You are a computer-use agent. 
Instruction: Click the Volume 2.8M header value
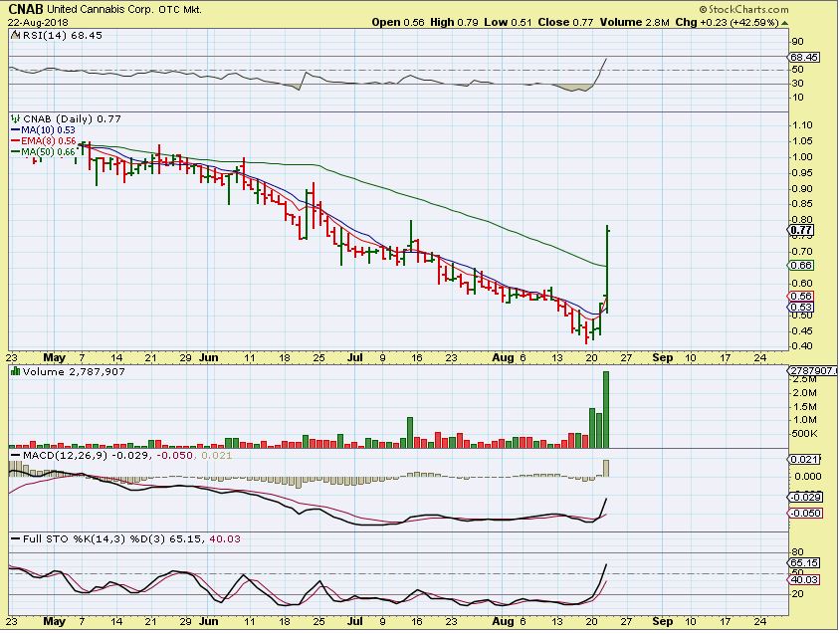pyautogui.click(x=635, y=23)
